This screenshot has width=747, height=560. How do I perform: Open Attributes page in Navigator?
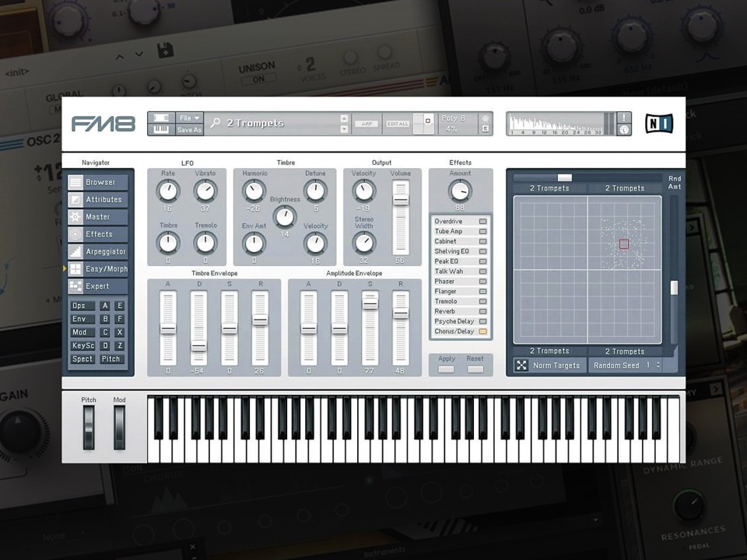(98, 200)
